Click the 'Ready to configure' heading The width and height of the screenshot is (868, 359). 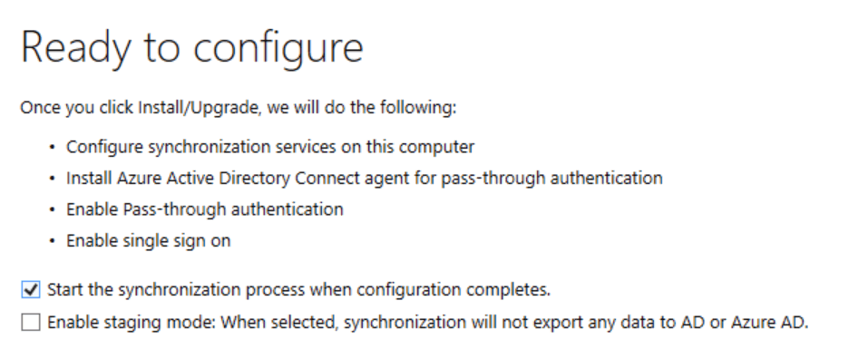[192, 49]
